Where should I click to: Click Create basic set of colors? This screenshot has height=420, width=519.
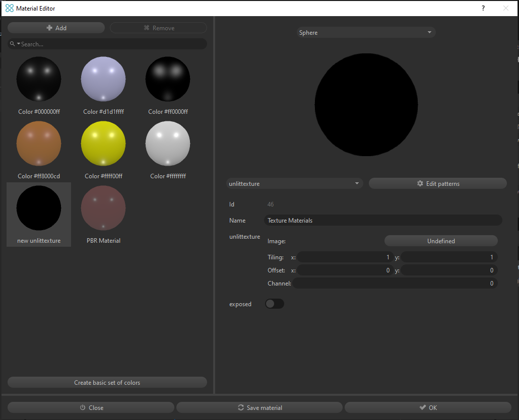(107, 383)
